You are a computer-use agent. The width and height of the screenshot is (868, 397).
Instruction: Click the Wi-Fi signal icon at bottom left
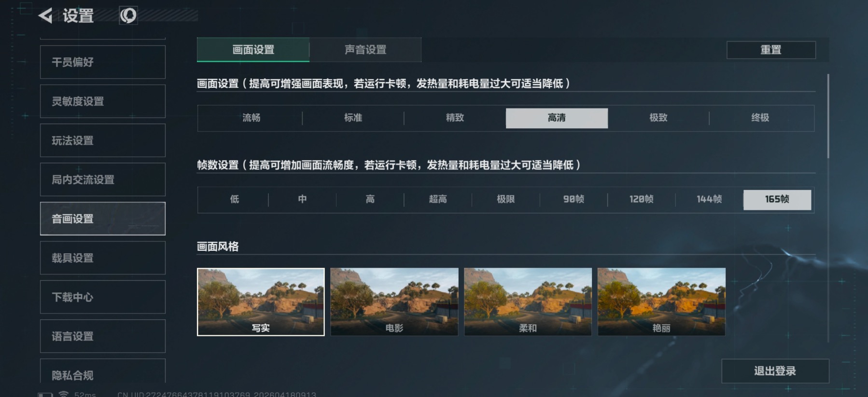coord(63,394)
